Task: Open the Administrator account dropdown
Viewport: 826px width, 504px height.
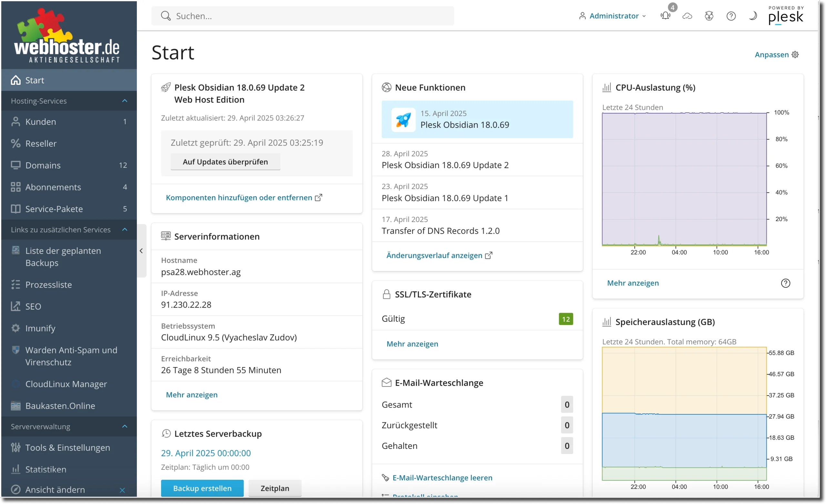Action: coord(612,16)
